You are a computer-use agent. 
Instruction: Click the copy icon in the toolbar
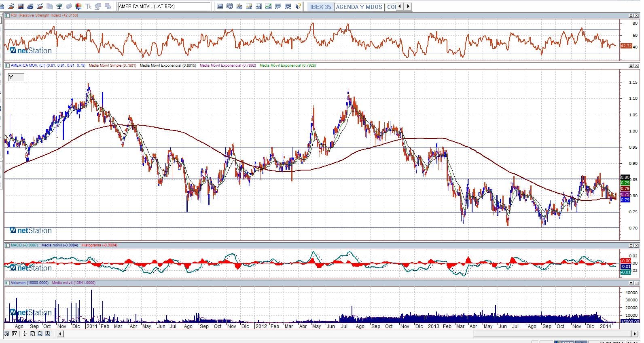click(x=50, y=6)
